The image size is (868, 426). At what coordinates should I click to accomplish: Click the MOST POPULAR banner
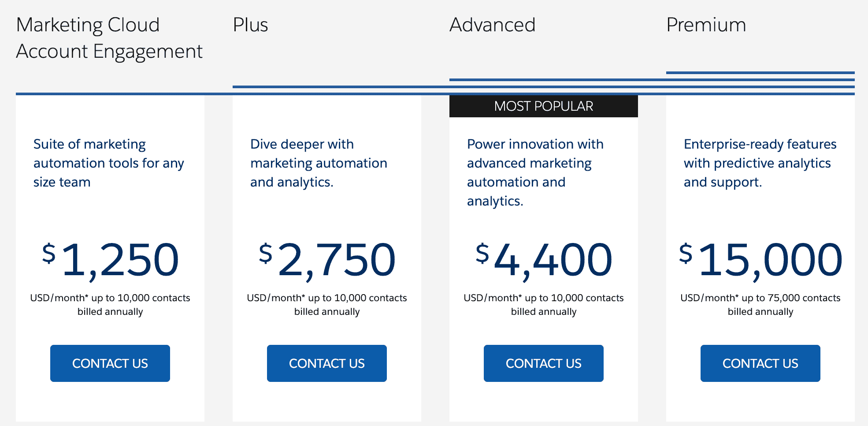543,106
